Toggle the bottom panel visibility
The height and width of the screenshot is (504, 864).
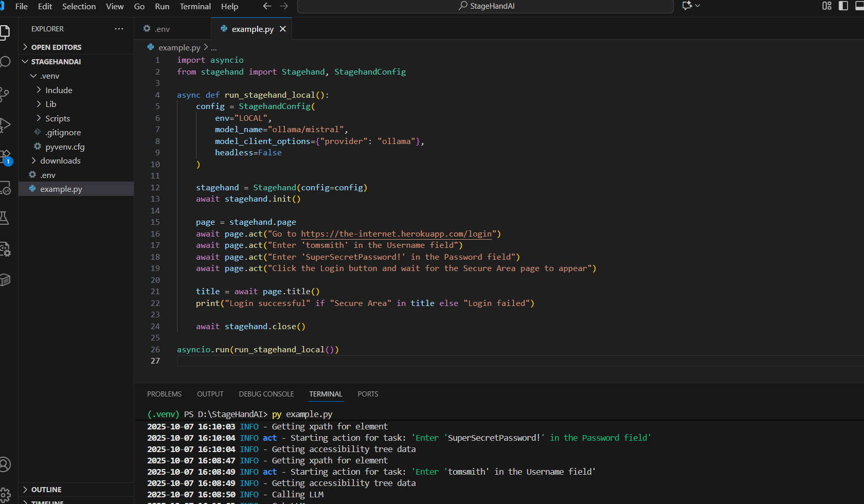(x=859, y=6)
